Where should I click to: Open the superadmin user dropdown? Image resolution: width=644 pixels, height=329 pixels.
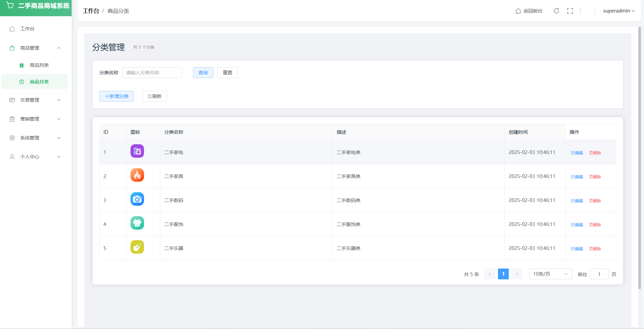tap(619, 11)
